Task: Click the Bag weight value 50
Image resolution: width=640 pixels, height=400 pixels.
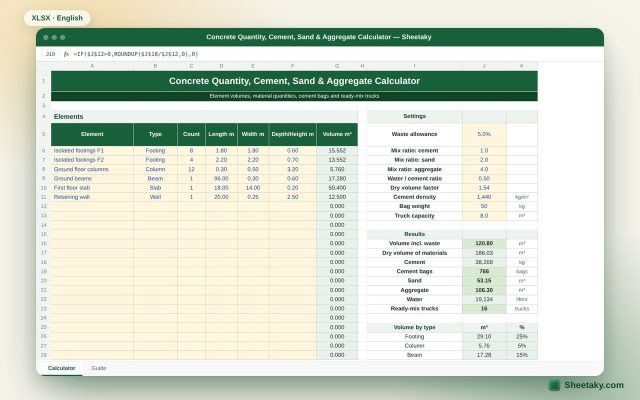Action: point(484,207)
